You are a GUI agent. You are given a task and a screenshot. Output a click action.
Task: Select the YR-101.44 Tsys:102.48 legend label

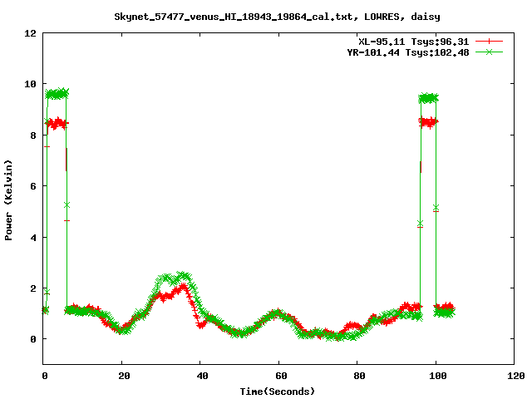pos(408,52)
